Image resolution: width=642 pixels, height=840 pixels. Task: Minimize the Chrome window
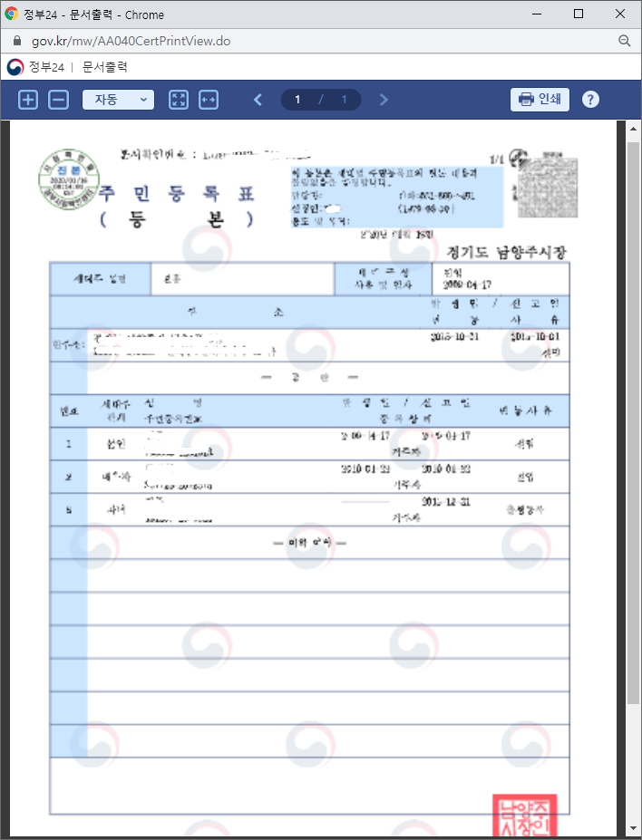[x=537, y=14]
